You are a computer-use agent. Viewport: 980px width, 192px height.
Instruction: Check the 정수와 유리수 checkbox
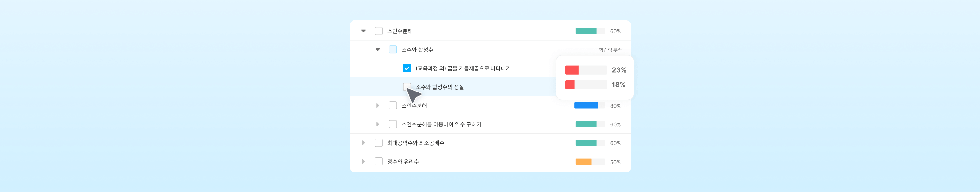(x=378, y=162)
